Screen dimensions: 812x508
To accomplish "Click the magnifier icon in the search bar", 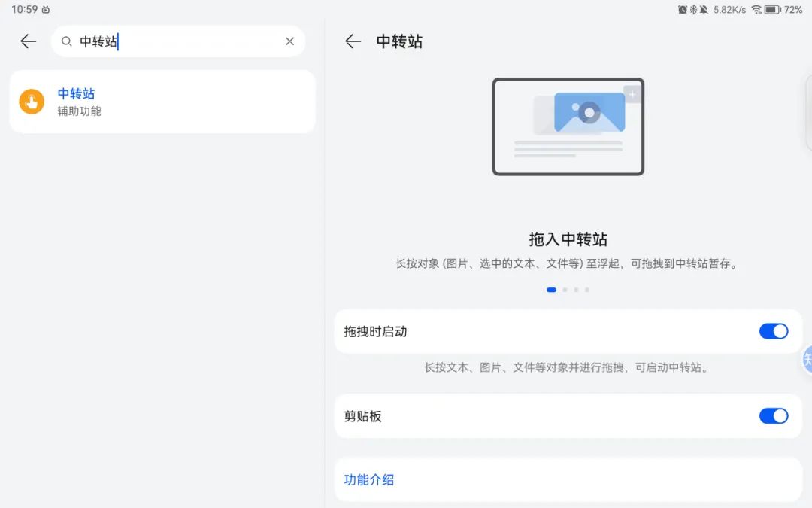I will pos(66,41).
